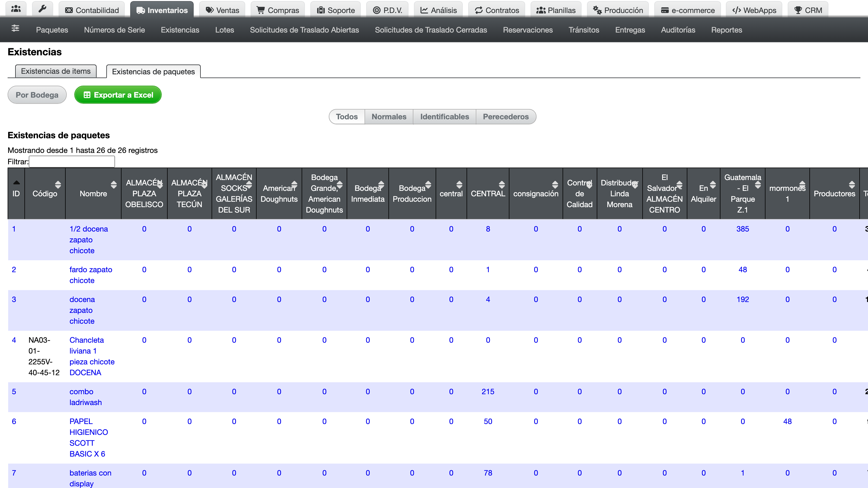Open Solicitudes de Traslado Abiertas
868x488 pixels.
[304, 30]
